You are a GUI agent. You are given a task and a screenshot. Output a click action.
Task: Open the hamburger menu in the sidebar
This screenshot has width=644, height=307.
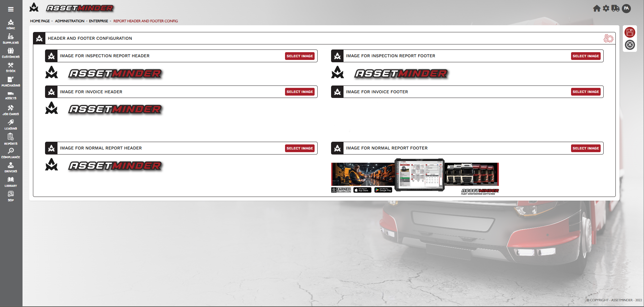11,9
